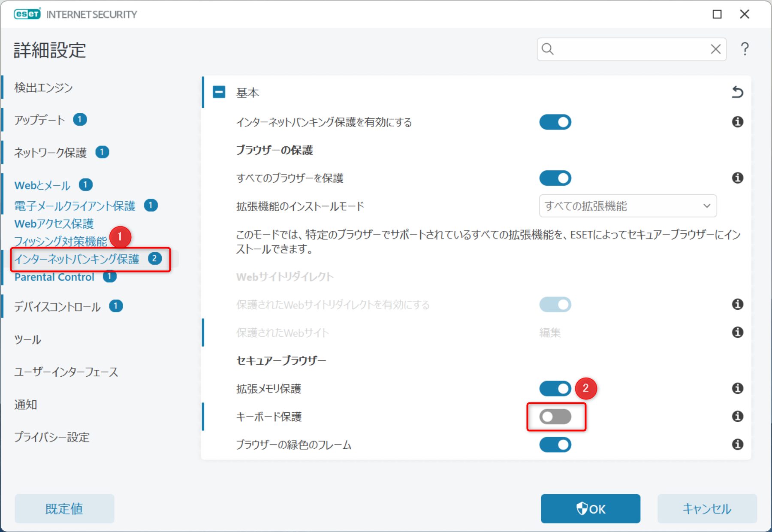The height and width of the screenshot is (532, 772).
Task: Open ユーザーインターフェース settings category
Action: point(66,372)
